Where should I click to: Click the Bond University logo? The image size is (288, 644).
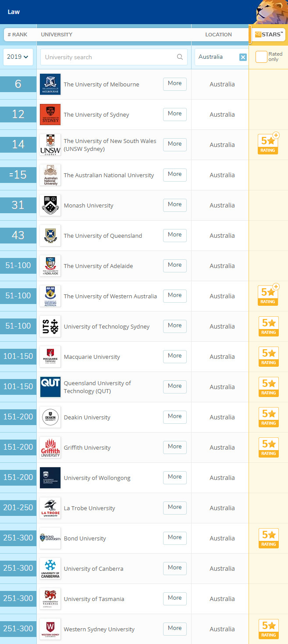50,538
